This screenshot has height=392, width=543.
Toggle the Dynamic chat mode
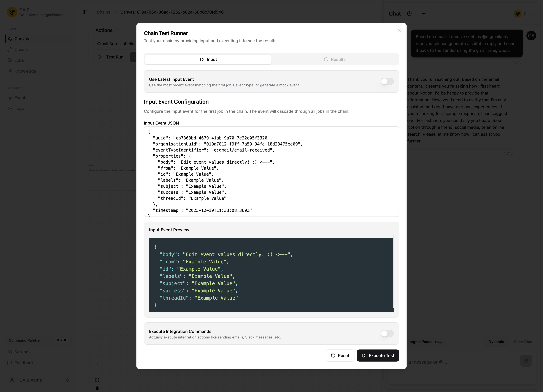[496, 342]
